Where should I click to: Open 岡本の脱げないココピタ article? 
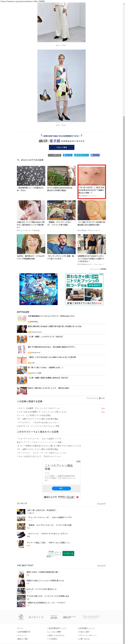coord(49,388)
